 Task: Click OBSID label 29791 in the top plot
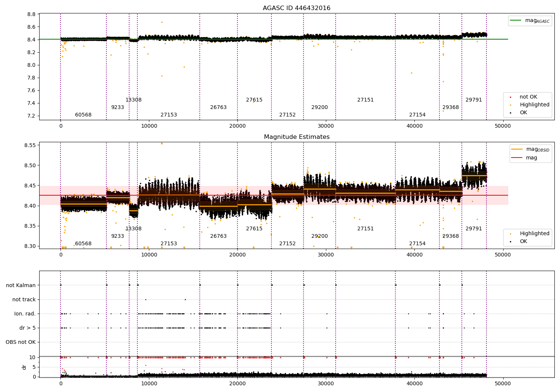click(x=474, y=100)
